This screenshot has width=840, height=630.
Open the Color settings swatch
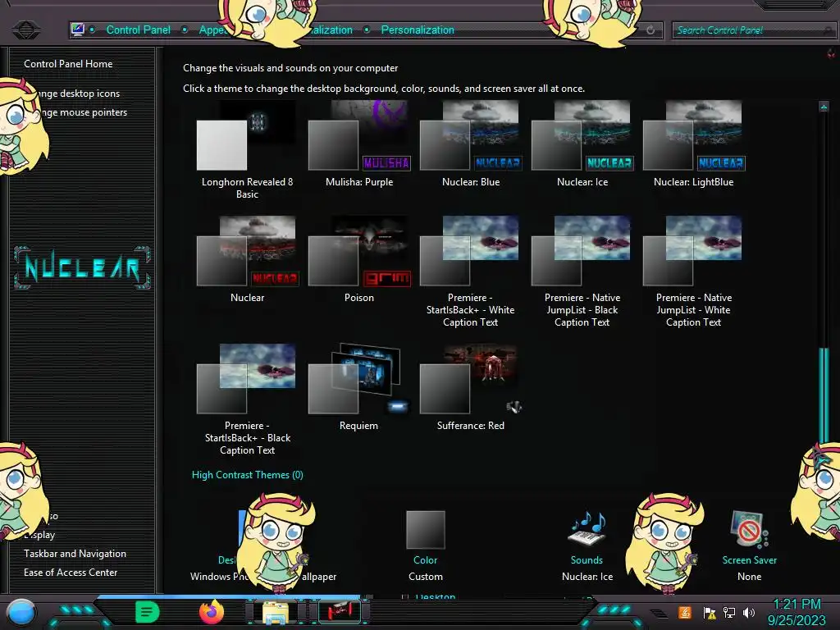426,529
